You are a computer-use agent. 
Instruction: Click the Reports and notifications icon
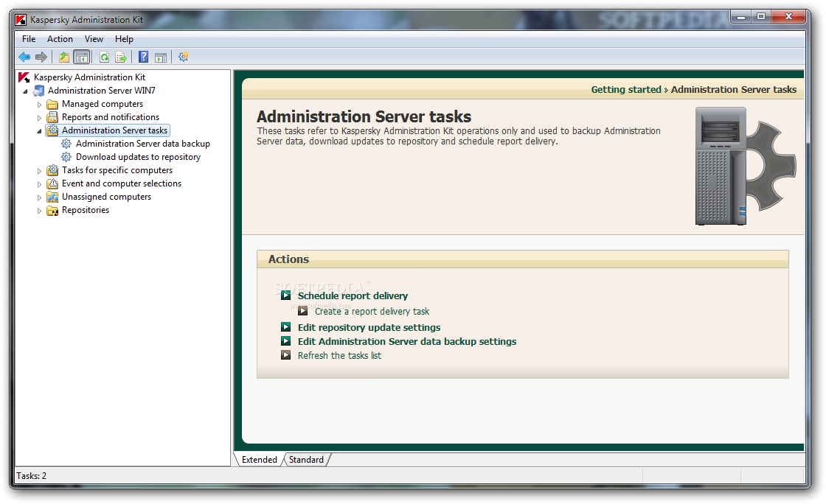pyautogui.click(x=52, y=117)
